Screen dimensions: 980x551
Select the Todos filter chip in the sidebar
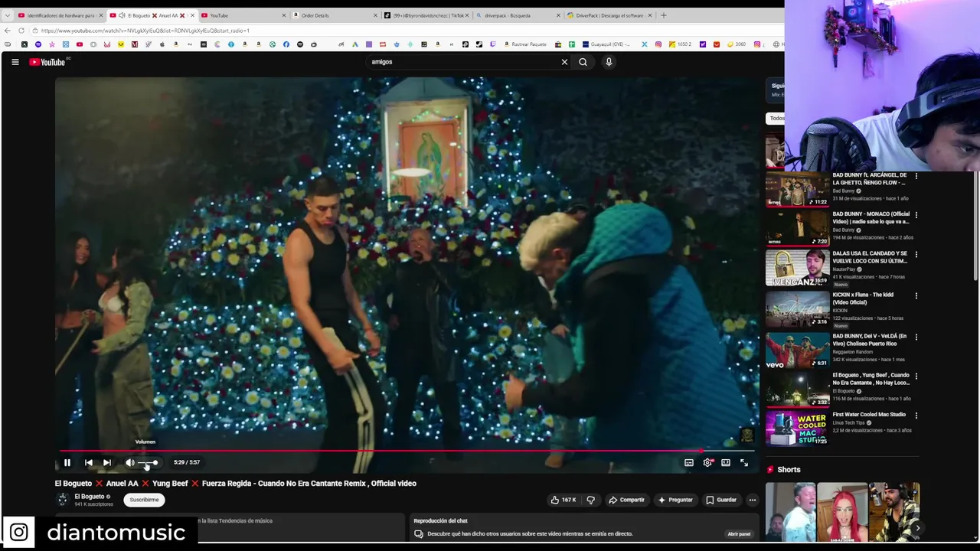point(776,118)
